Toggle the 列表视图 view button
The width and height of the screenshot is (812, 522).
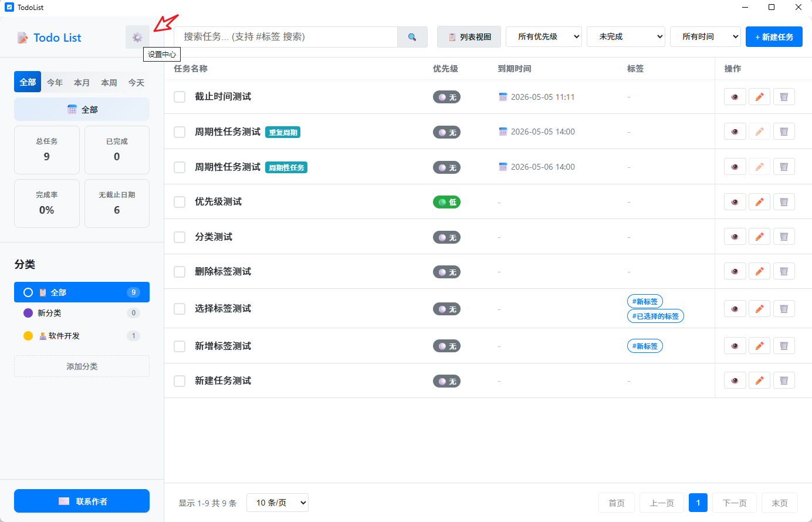click(x=469, y=37)
